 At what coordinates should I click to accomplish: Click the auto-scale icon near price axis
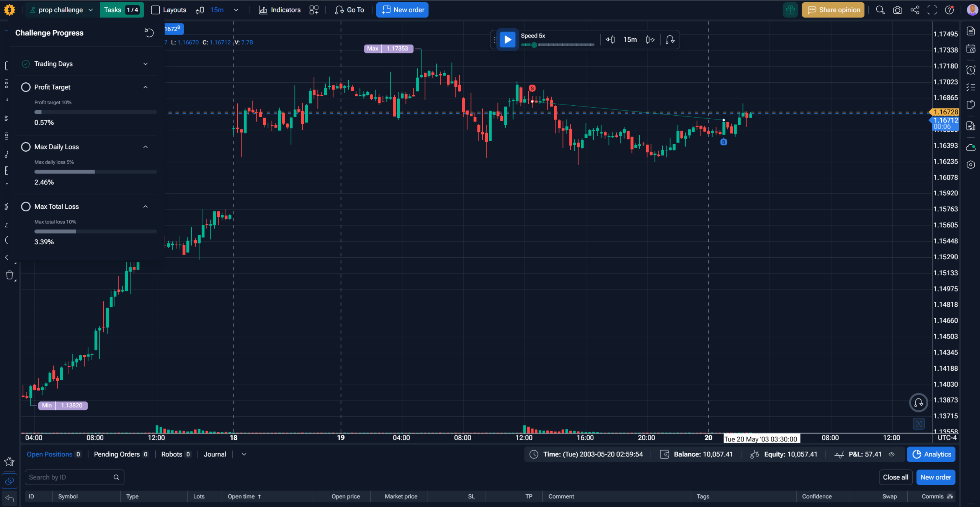coord(919,424)
